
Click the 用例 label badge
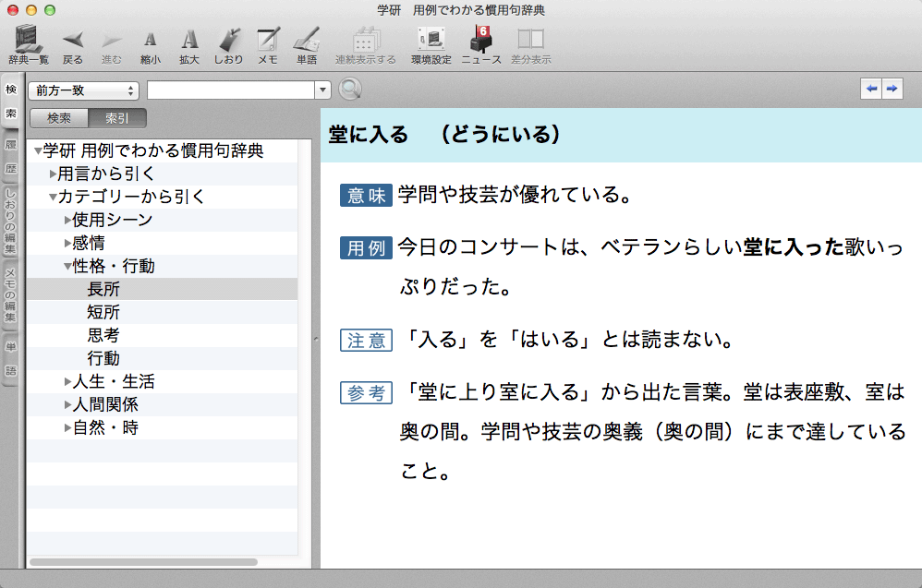[366, 248]
